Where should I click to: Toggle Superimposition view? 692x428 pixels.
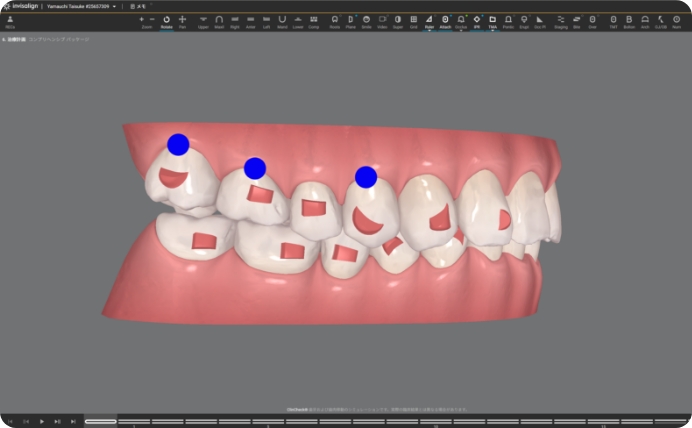(397, 20)
